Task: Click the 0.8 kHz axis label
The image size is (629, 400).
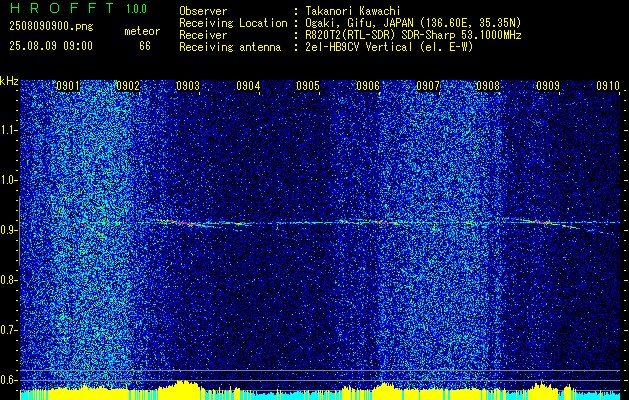Action: click(8, 280)
